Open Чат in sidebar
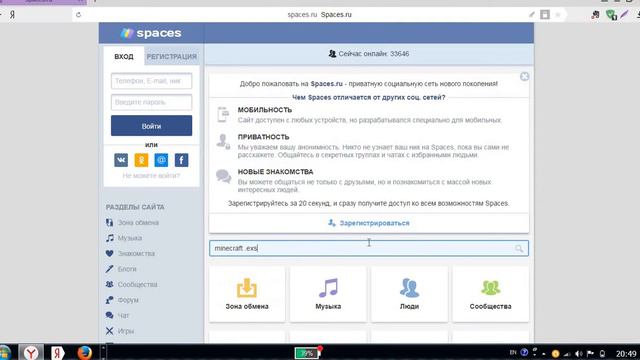 click(123, 316)
